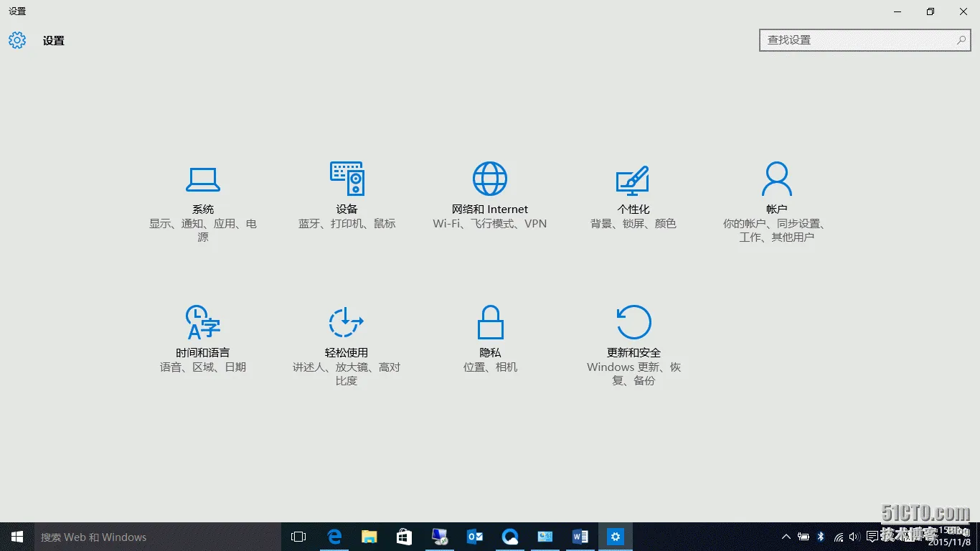Viewport: 980px width, 551px height.
Task: Launch Microsoft Edge from the taskbar
Action: coord(334,537)
